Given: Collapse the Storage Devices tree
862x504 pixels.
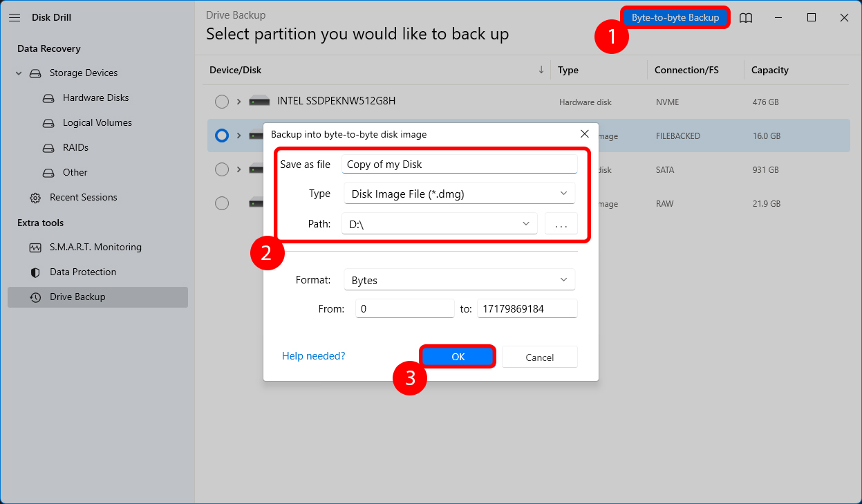Looking at the screenshot, I should click(x=18, y=73).
